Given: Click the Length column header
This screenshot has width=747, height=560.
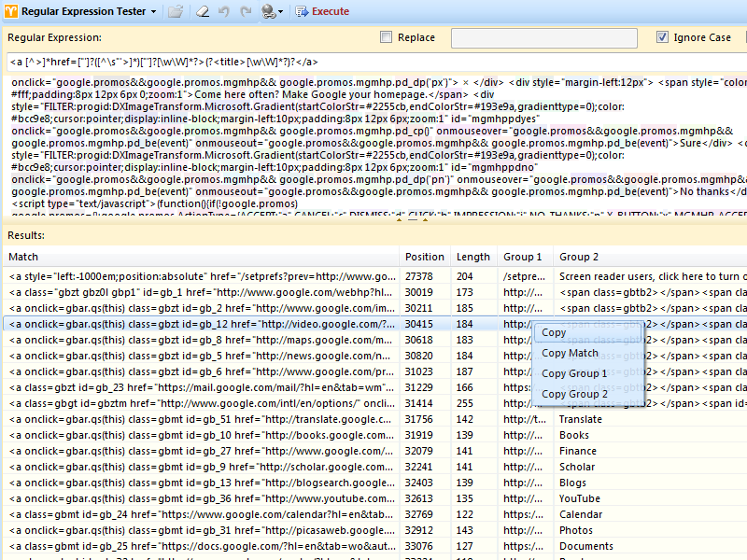Looking at the screenshot, I should (x=472, y=257).
